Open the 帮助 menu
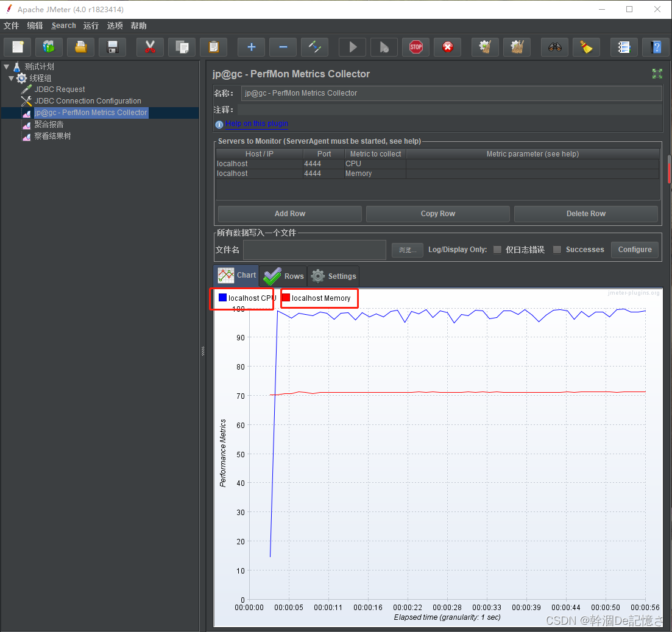The width and height of the screenshot is (672, 632). point(138,26)
